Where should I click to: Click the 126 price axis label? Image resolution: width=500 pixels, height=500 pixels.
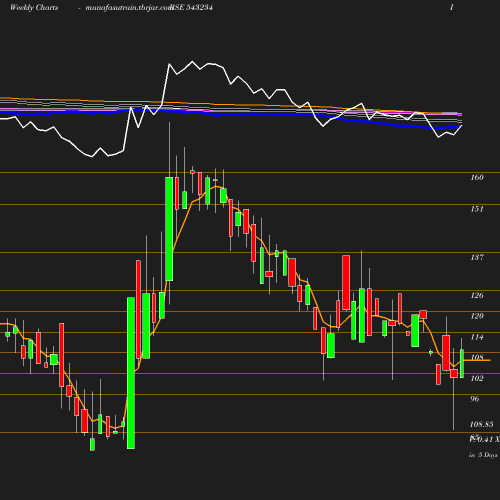pyautogui.click(x=477, y=295)
